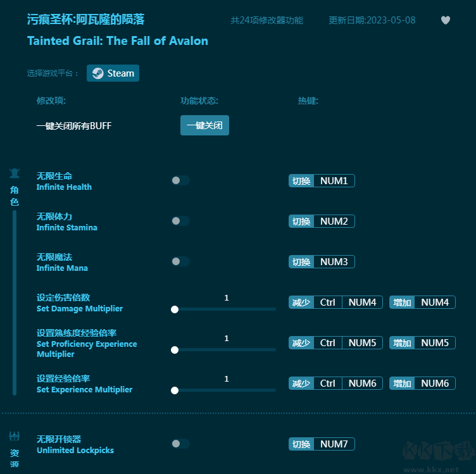476x474 pixels.
Task: Turn on Infinite Mana switch
Action: 180,262
